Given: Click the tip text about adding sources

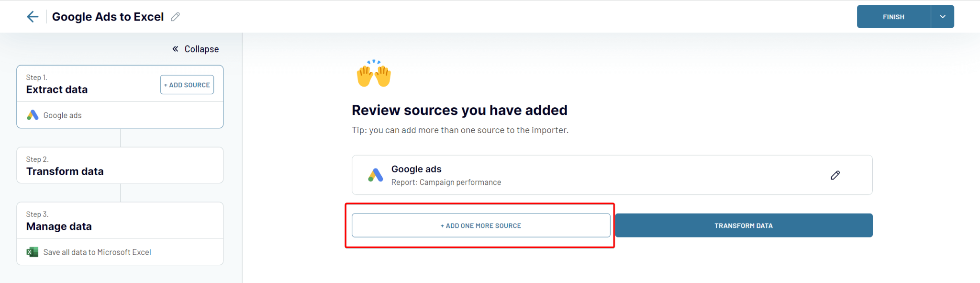Looking at the screenshot, I should (460, 130).
